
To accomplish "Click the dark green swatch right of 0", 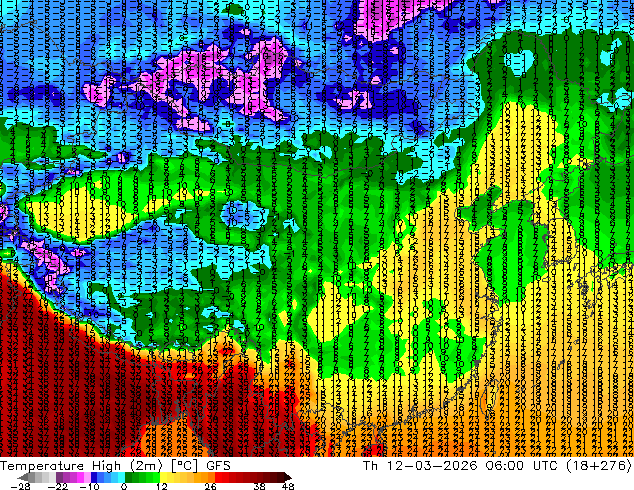I will (129, 477).
